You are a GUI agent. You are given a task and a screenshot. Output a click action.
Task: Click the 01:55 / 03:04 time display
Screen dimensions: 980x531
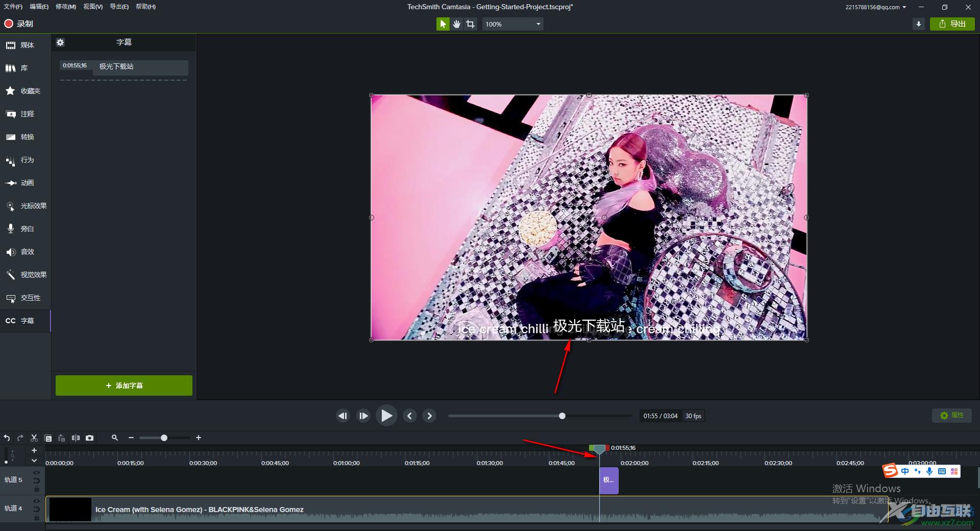660,416
